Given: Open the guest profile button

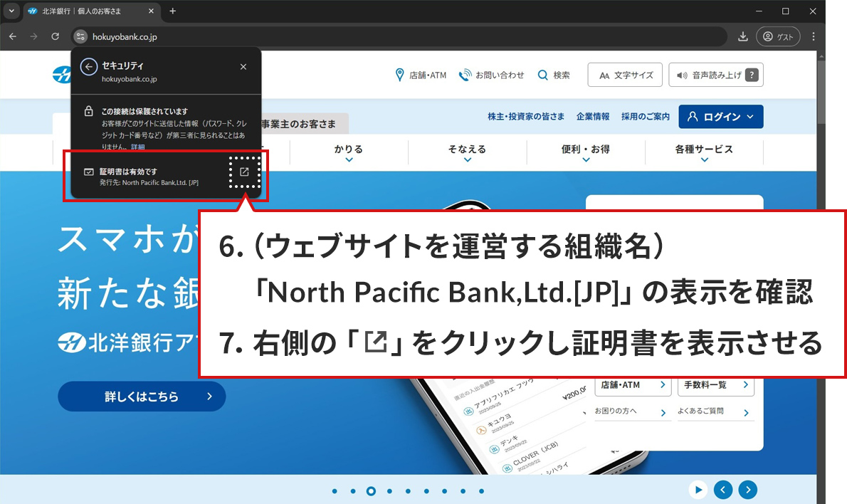Looking at the screenshot, I should (x=778, y=37).
